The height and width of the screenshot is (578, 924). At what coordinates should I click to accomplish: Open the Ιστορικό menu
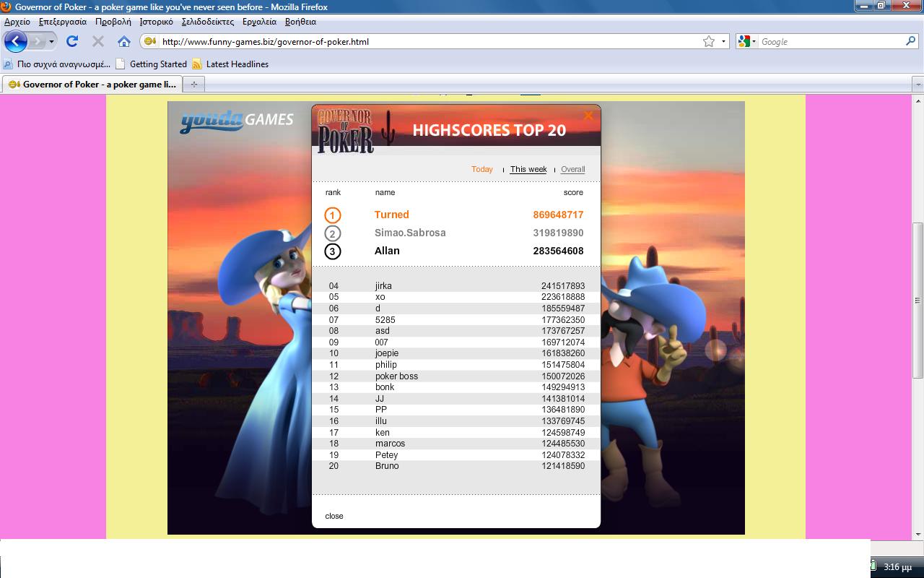coord(156,22)
